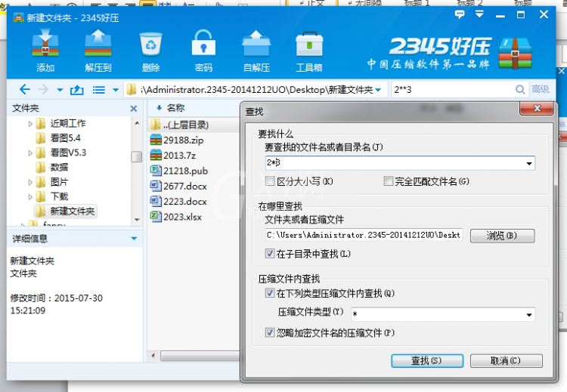Go up one folder level icon

point(76,89)
